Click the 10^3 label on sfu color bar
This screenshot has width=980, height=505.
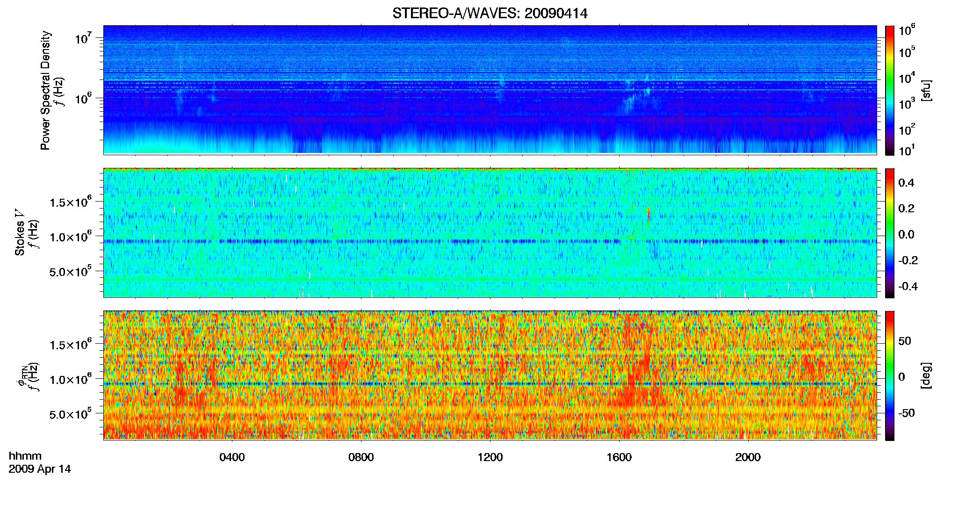907,104
